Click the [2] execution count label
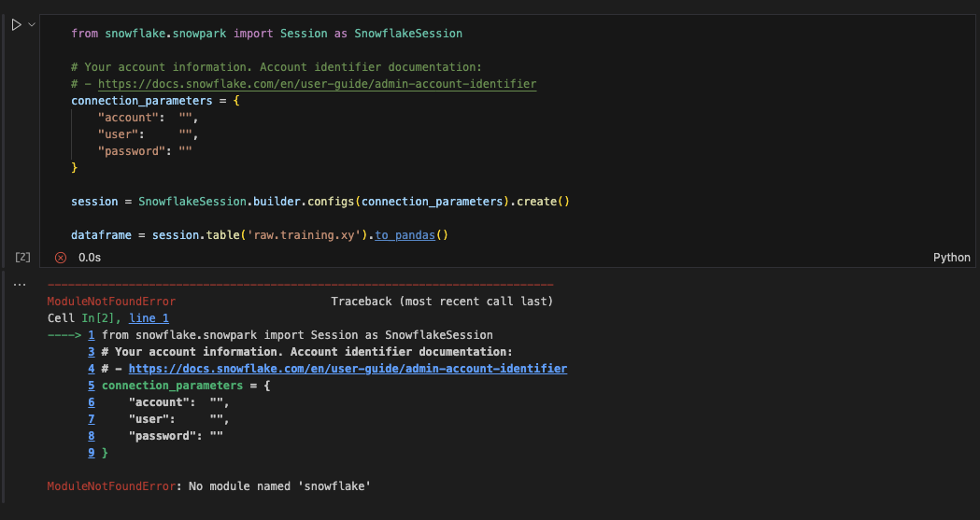 coord(22,257)
